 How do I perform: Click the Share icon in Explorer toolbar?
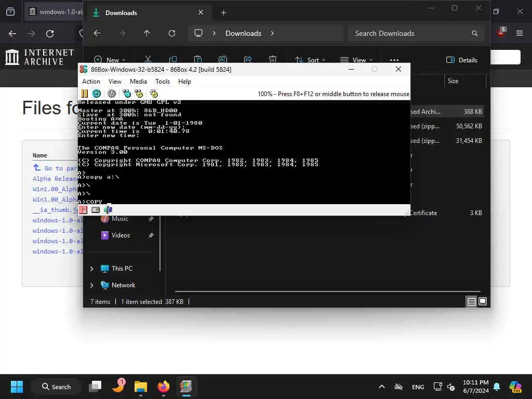click(x=248, y=59)
